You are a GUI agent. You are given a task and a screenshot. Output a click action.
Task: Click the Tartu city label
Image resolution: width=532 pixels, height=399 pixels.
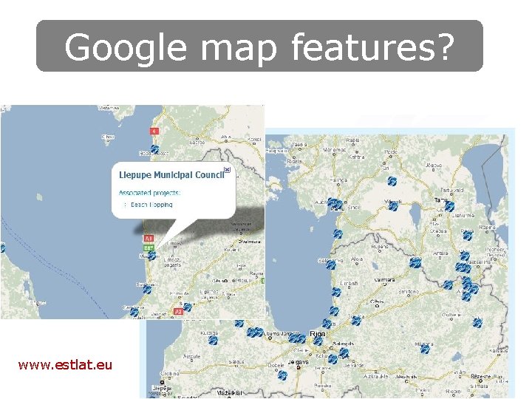click(440, 200)
